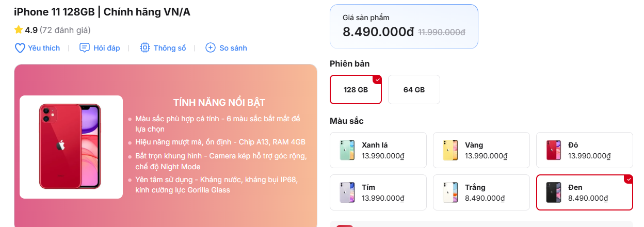
Task: Click the green iPhone thumbnail in Xanh lá
Action: (347, 150)
